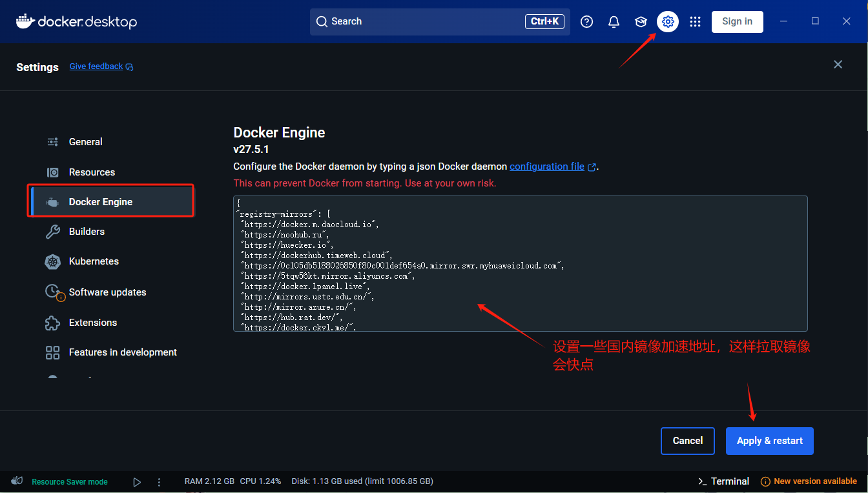Click the Apply & restart button
This screenshot has height=493, width=868.
769,441
